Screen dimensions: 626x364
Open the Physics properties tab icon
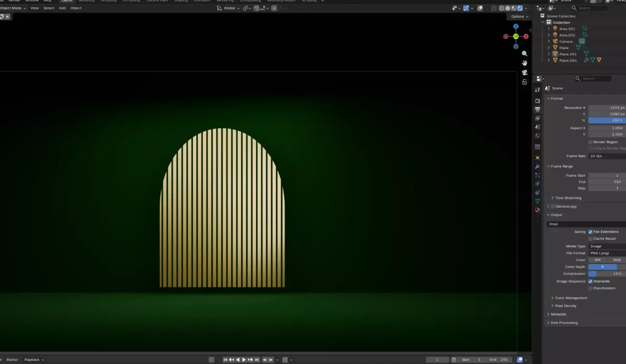coord(537,184)
